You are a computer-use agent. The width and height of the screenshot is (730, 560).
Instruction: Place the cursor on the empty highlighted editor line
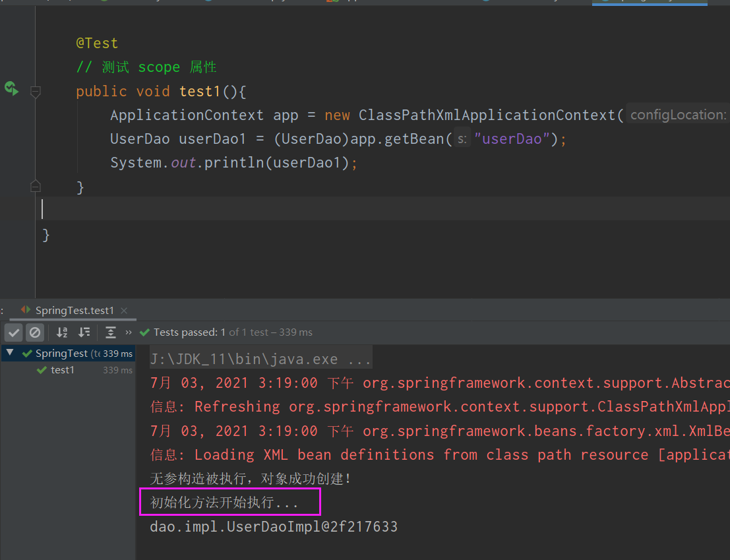[382, 208]
